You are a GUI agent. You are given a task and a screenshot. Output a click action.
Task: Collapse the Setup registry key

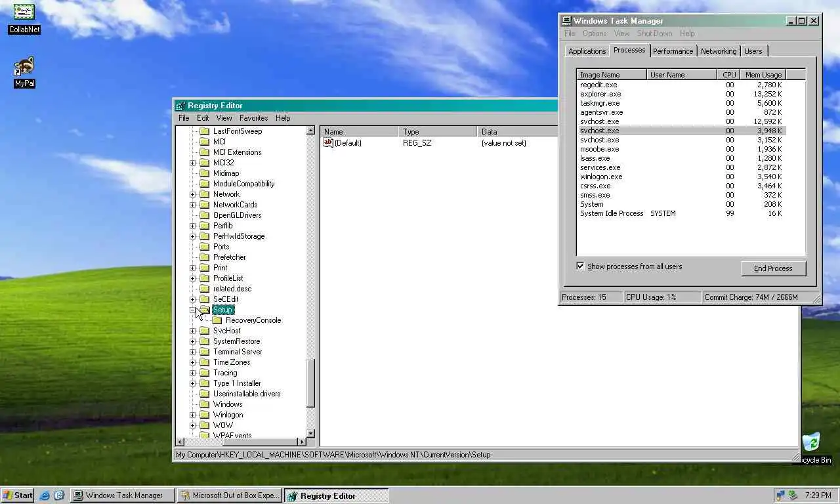tap(192, 310)
